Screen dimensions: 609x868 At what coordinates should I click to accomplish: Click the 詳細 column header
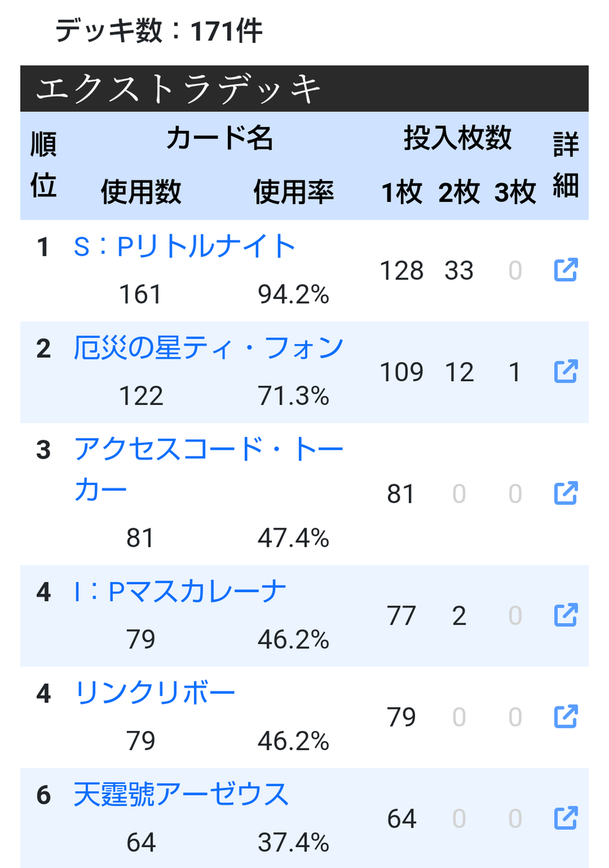(566, 165)
